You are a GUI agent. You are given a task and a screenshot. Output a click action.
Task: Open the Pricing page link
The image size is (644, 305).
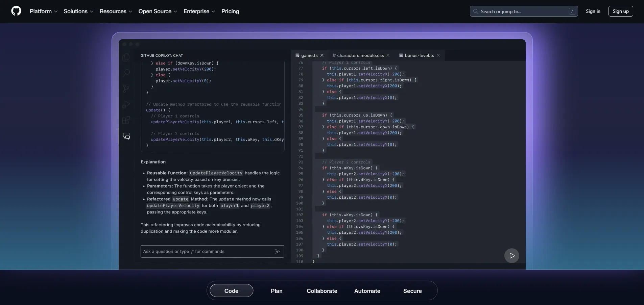[x=230, y=11]
